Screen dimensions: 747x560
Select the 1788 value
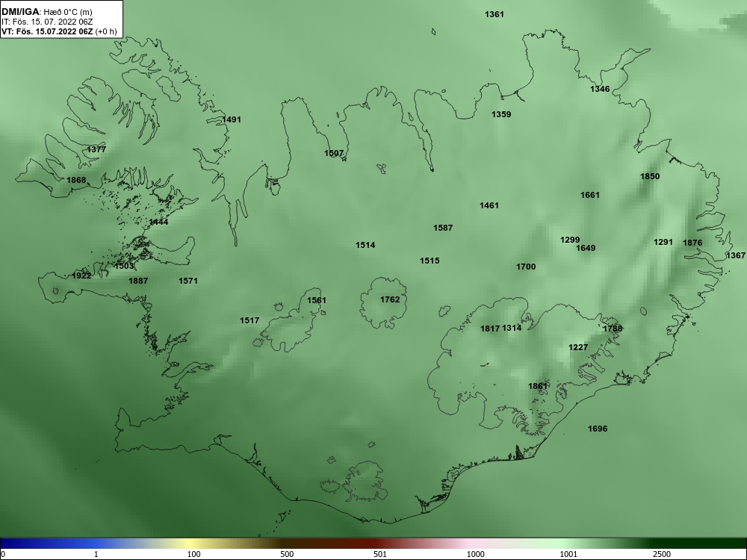(x=613, y=329)
